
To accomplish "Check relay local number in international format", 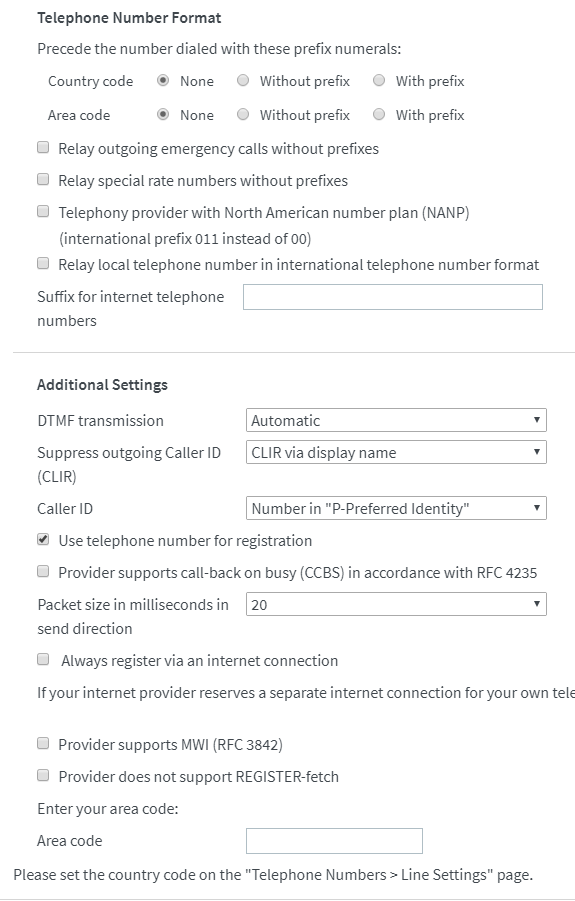I will coord(43,263).
